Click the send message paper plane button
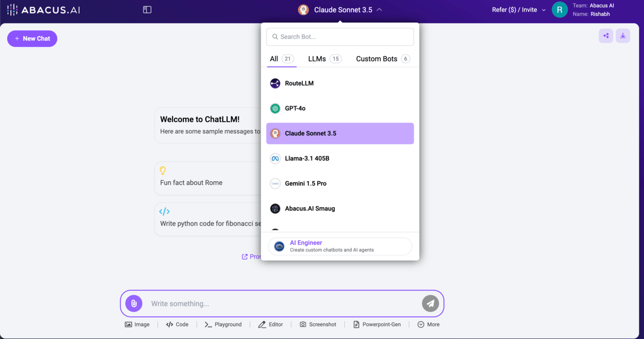This screenshot has height=339, width=644. 431,304
